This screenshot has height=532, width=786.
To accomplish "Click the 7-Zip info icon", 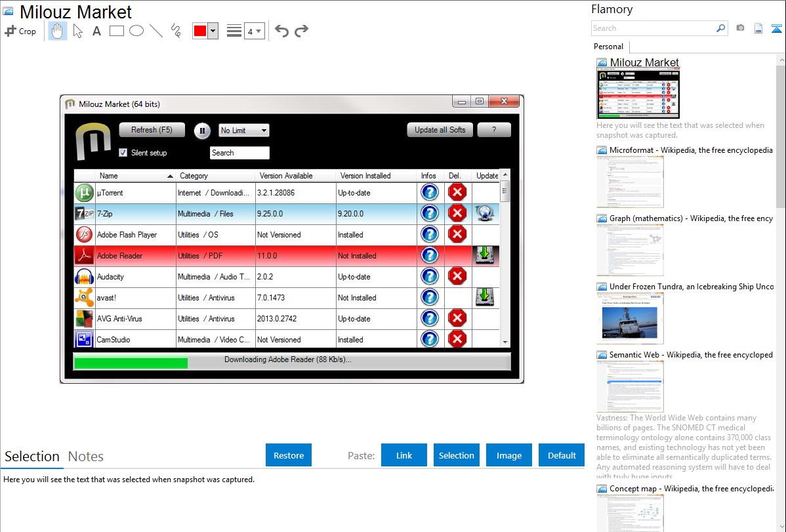I will (430, 213).
